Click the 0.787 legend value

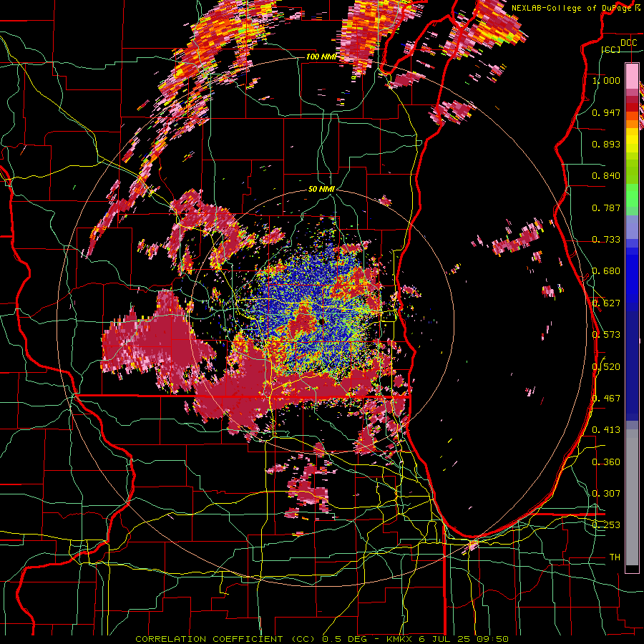point(606,208)
